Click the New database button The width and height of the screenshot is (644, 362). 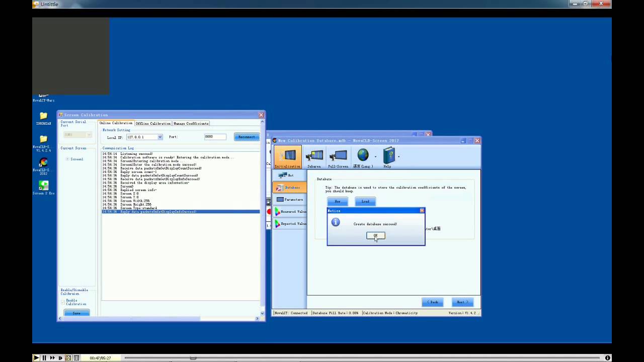click(x=338, y=202)
